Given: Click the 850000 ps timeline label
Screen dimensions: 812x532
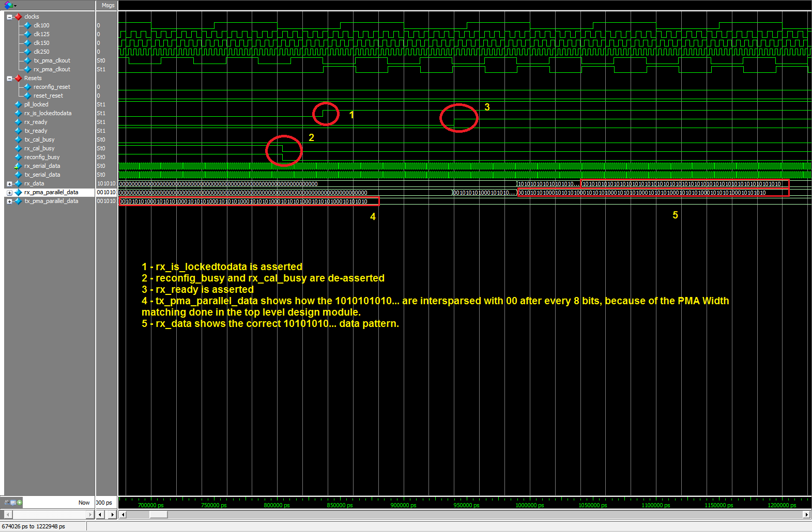Looking at the screenshot, I should (x=340, y=505).
